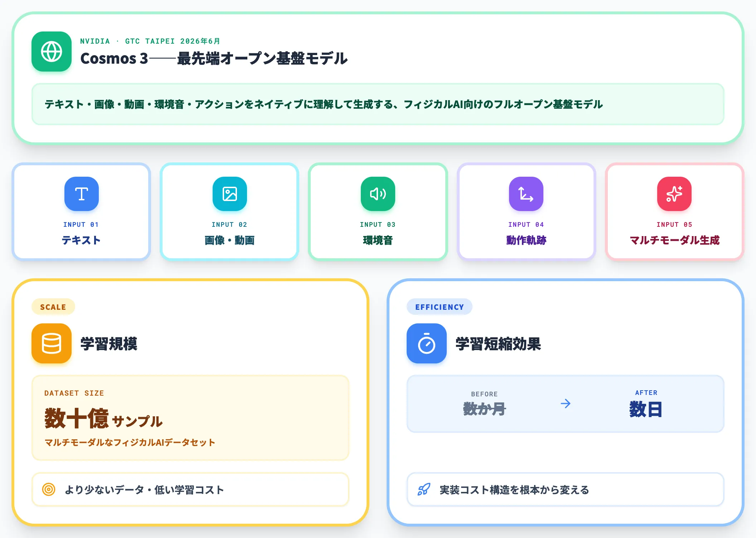This screenshot has height=538, width=756.
Task: Click the purple axis icon for 動作軌跡
Action: (x=526, y=194)
